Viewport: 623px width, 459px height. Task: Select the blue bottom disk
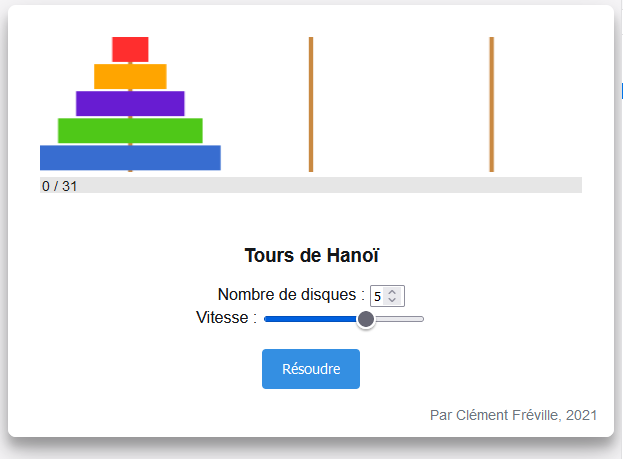130,158
